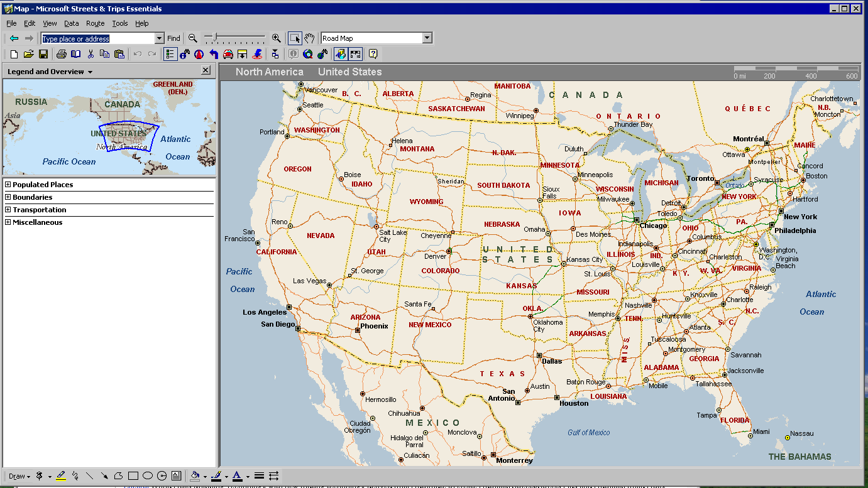This screenshot has width=868, height=488.
Task: Activate the Select rectangle pointer tool
Action: (295, 38)
